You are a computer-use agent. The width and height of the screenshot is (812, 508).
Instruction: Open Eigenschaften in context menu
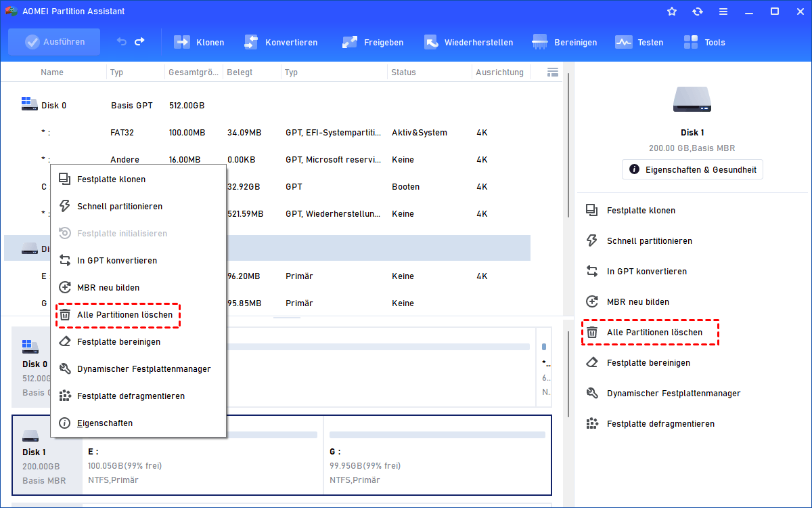[x=139, y=423]
